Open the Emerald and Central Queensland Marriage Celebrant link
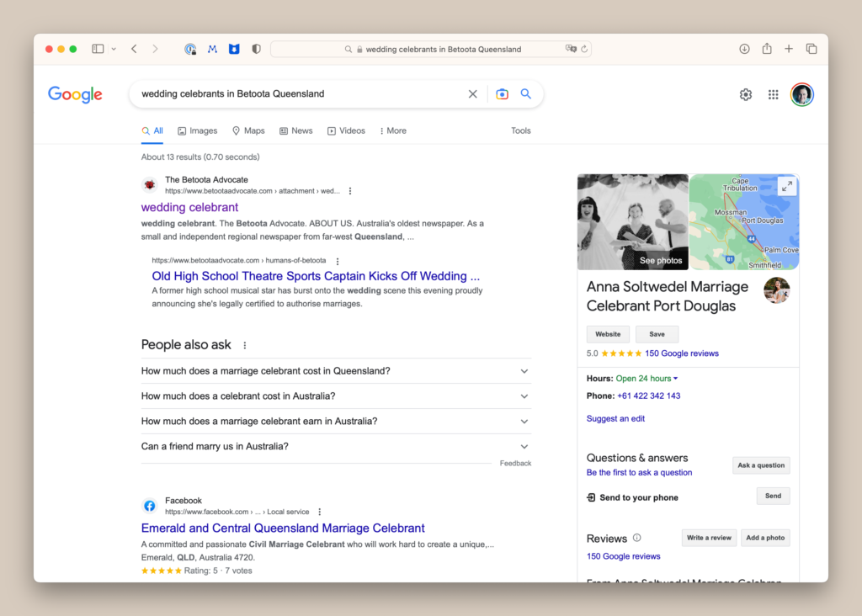The height and width of the screenshot is (616, 862). [x=283, y=528]
